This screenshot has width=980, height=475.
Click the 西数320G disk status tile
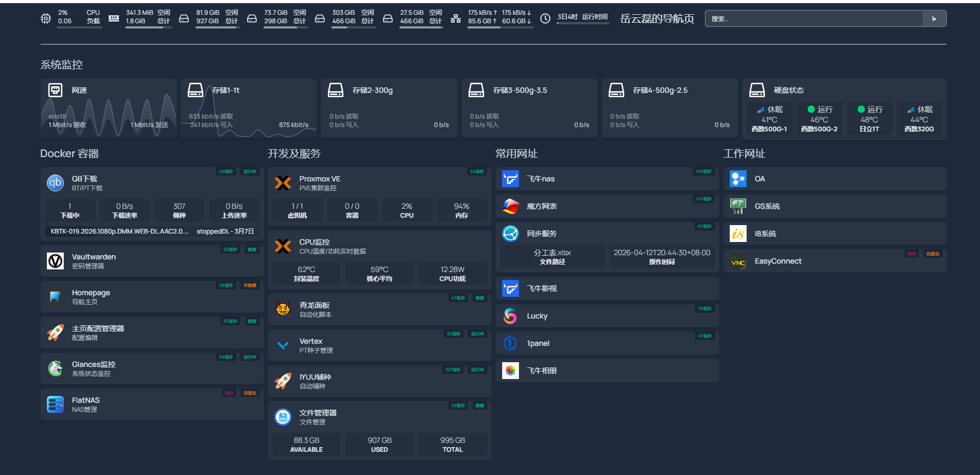coord(919,119)
